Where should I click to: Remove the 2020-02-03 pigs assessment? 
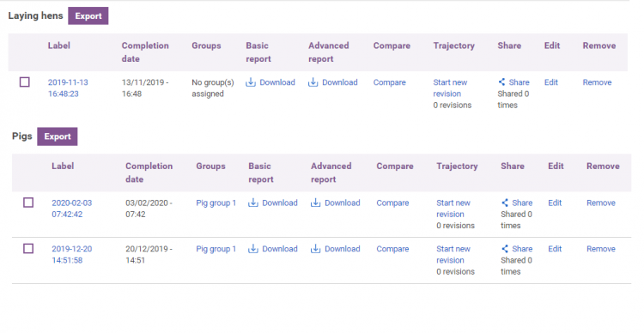[x=601, y=203]
